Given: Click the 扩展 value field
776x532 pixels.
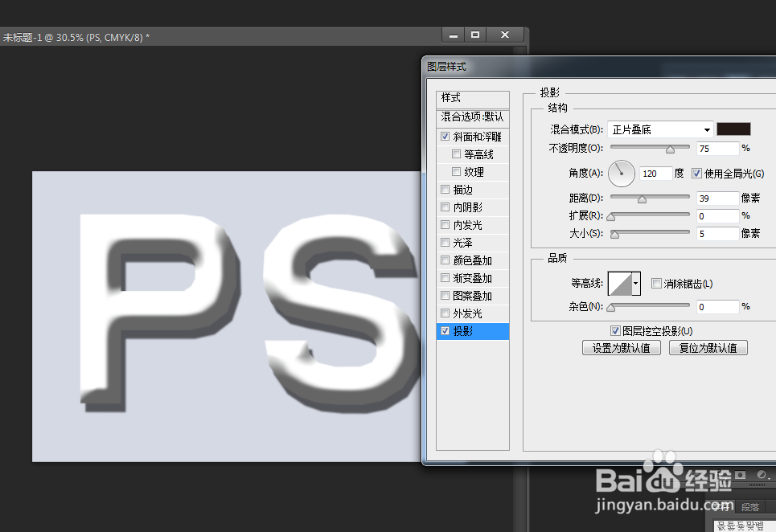Looking at the screenshot, I should 717,216.
